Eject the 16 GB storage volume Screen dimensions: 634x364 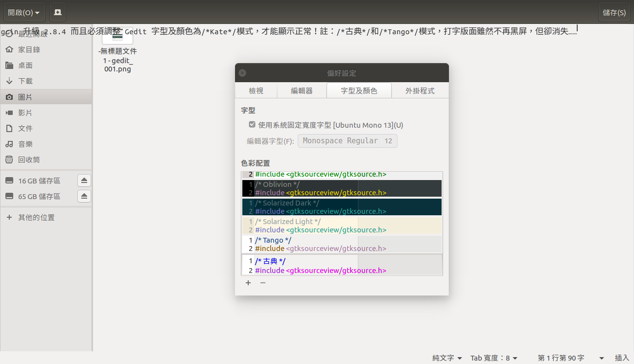pyautogui.click(x=84, y=181)
